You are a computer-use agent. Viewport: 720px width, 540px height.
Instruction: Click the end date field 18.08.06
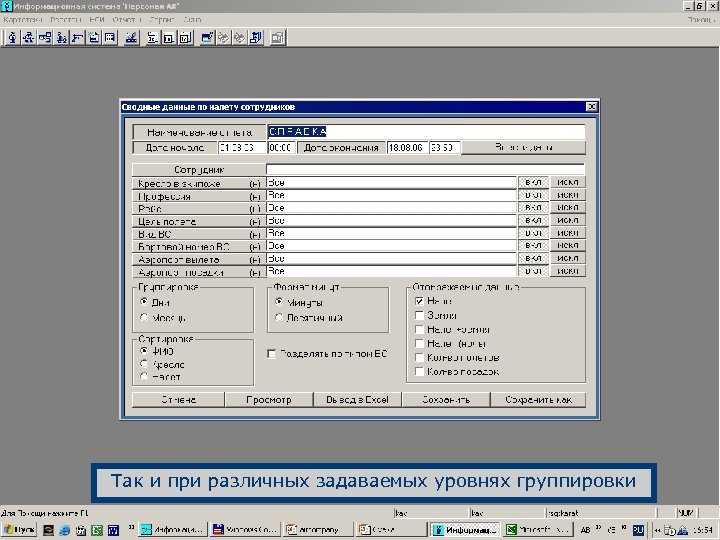407,147
